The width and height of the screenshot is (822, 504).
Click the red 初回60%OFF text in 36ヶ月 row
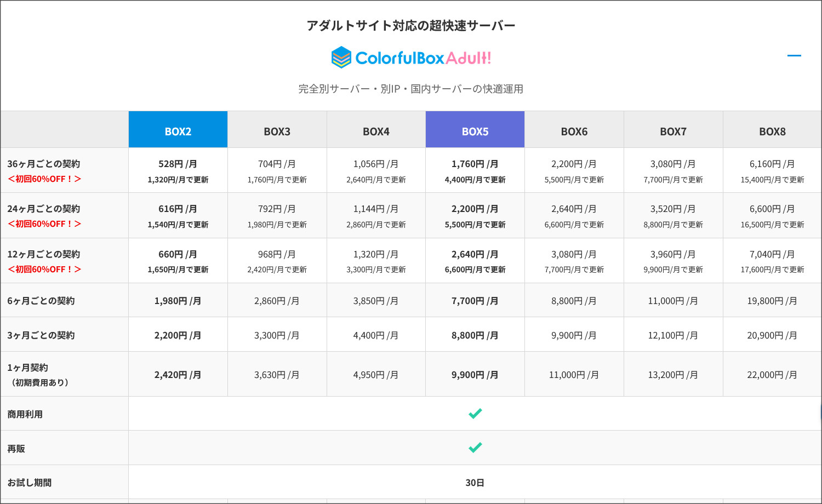tap(44, 179)
